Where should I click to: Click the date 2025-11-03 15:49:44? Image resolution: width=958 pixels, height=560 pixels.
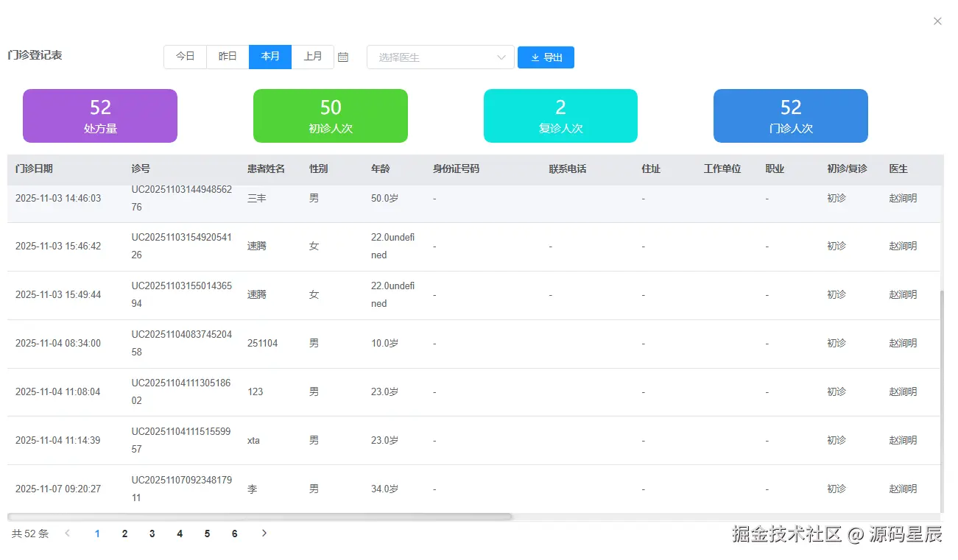click(x=58, y=294)
